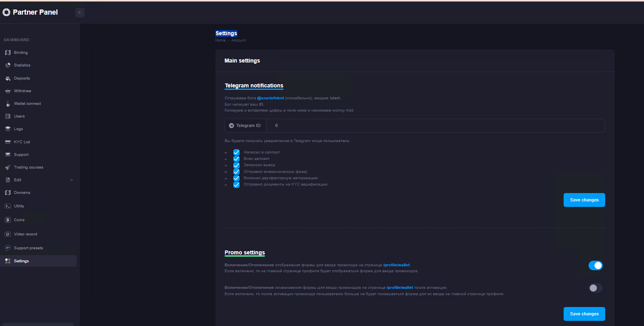Image resolution: width=644 pixels, height=326 pixels.
Task: Expand the Edit submenu chevron
Action: 72,180
